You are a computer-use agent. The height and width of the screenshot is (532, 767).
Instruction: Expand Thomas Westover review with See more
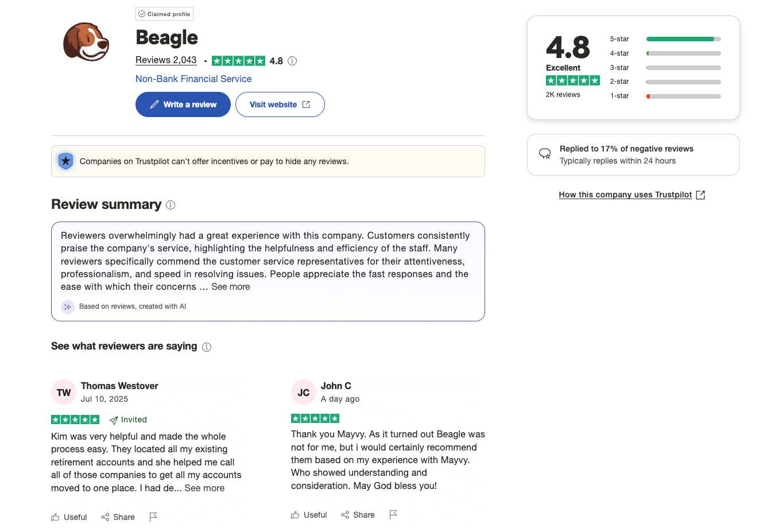click(x=204, y=488)
